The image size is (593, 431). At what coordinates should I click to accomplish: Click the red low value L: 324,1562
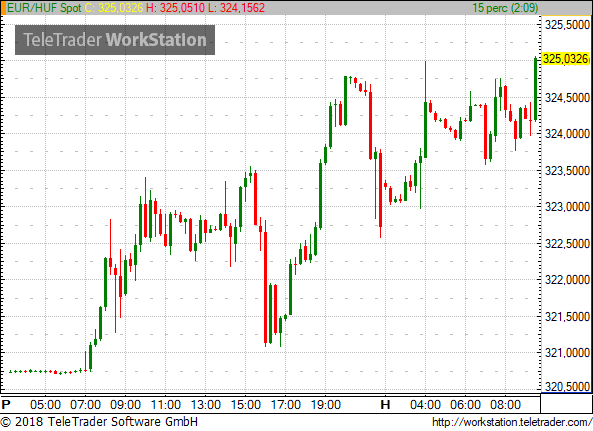pyautogui.click(x=236, y=8)
